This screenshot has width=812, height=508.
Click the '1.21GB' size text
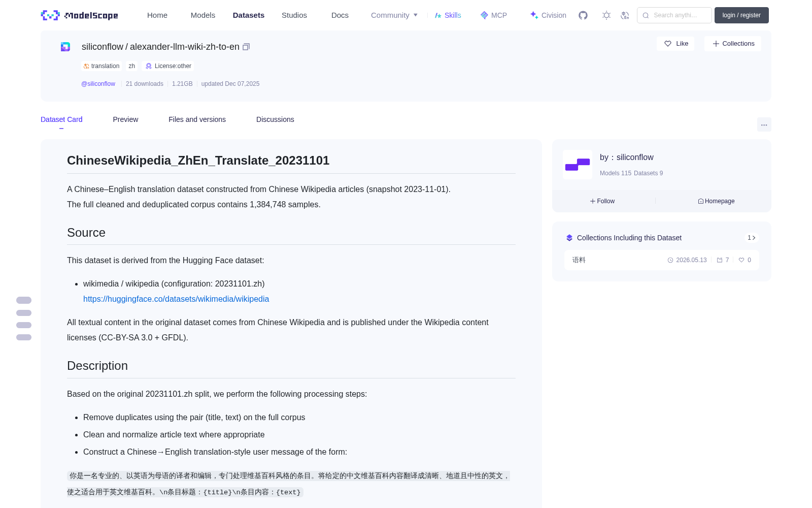[182, 84]
